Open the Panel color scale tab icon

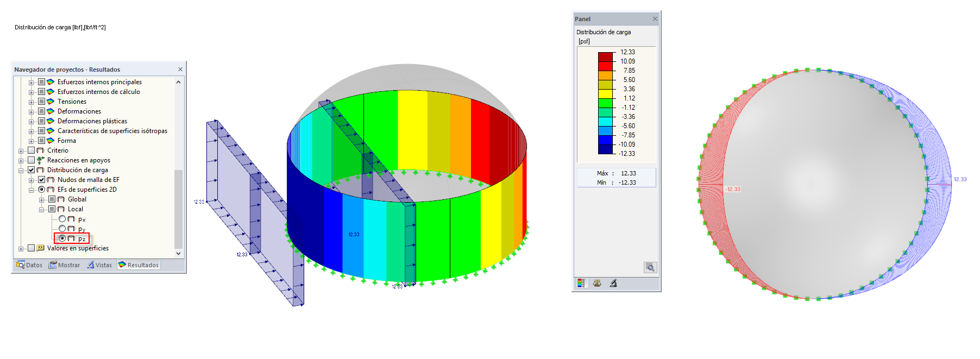[x=581, y=283]
